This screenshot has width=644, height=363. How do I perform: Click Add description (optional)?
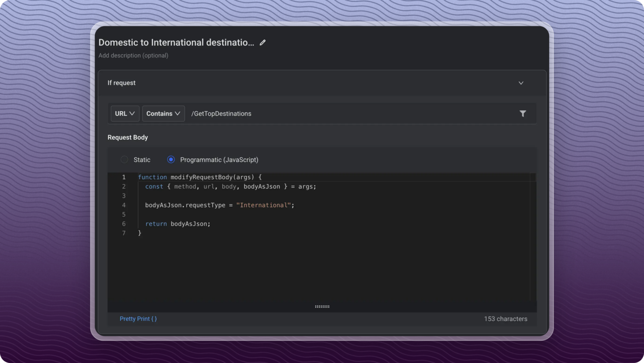point(133,55)
